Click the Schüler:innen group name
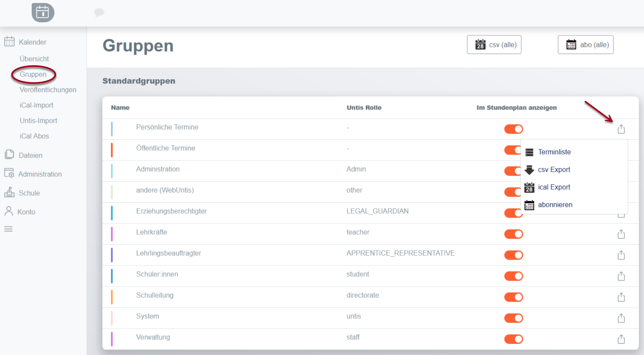Image resolution: width=644 pixels, height=355 pixels. click(x=157, y=274)
